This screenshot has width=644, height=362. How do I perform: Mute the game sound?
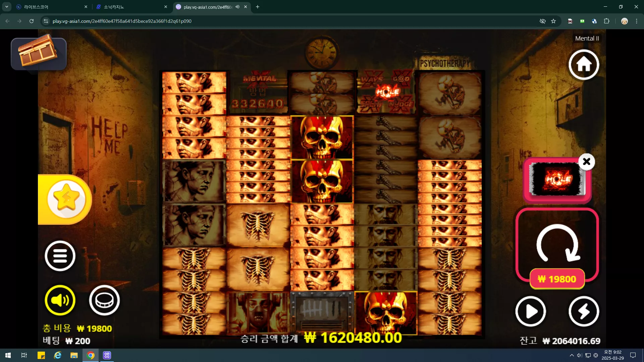tap(60, 300)
